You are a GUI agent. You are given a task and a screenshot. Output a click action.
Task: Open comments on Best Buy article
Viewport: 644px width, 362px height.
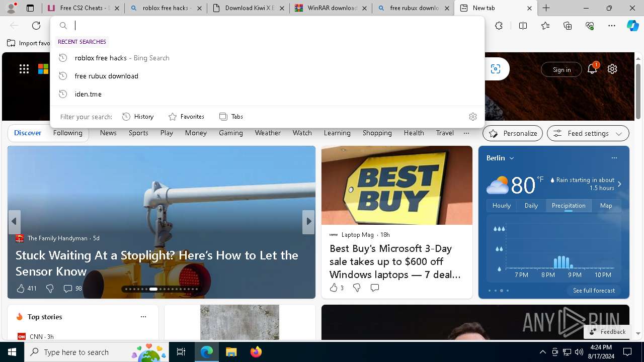(375, 288)
